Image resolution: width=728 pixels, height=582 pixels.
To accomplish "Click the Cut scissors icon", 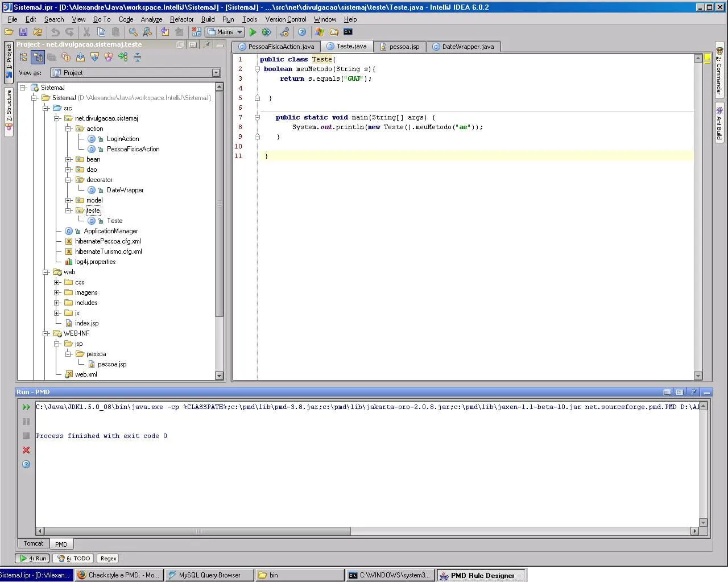I will (x=87, y=32).
